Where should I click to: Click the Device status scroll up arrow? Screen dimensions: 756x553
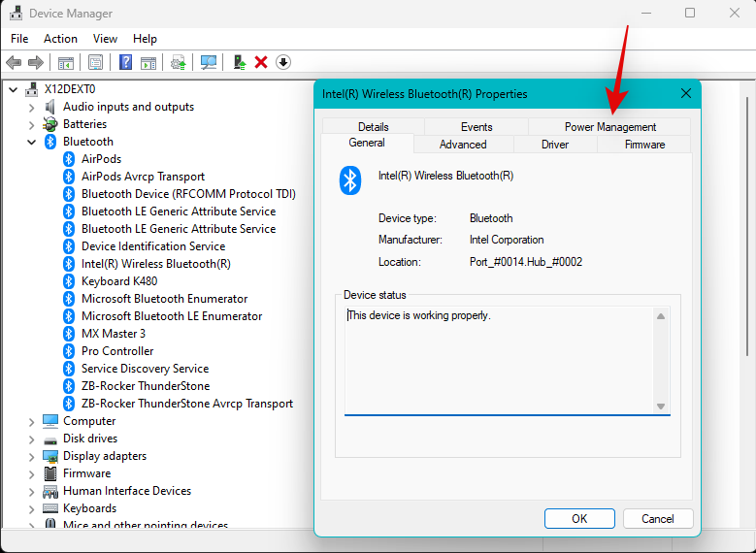point(661,316)
